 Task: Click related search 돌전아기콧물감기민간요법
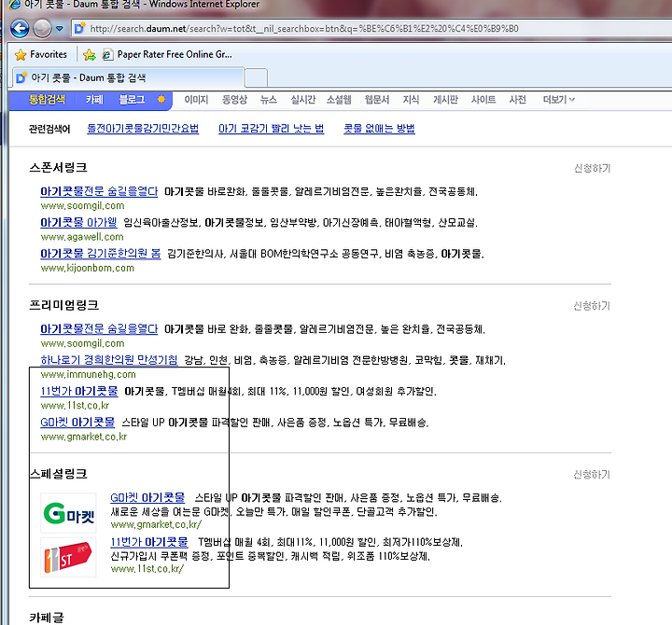click(143, 129)
